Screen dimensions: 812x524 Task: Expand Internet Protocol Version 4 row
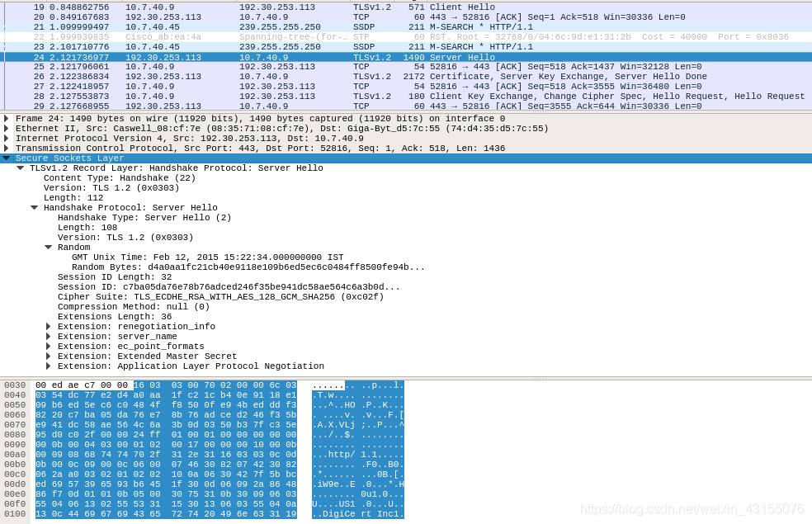pos(7,139)
